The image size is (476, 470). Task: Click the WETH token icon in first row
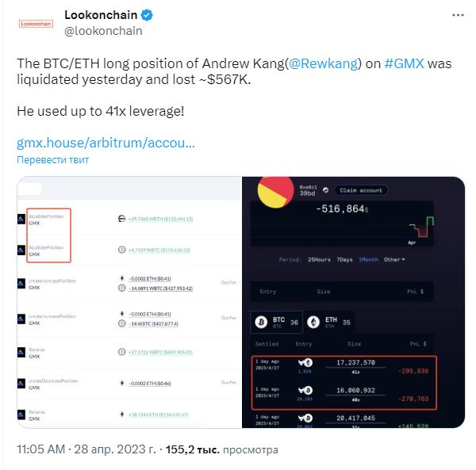coord(121,218)
